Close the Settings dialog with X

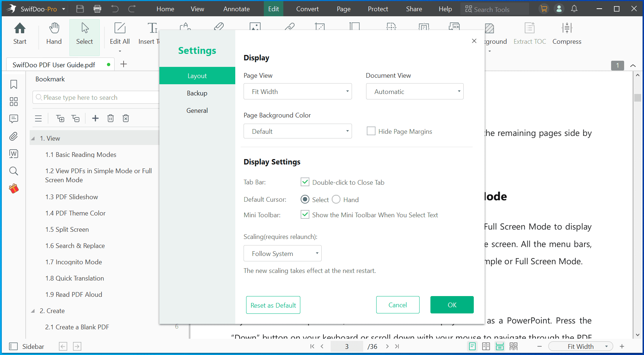(x=474, y=41)
